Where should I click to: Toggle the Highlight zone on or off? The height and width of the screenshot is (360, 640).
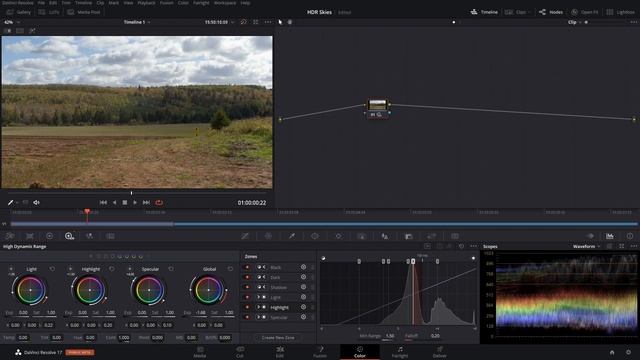coord(247,307)
